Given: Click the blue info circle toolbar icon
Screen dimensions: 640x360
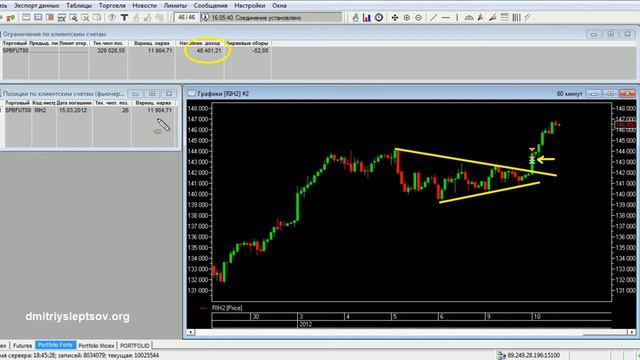Looking at the screenshot, I should pyautogui.click(x=112, y=18).
